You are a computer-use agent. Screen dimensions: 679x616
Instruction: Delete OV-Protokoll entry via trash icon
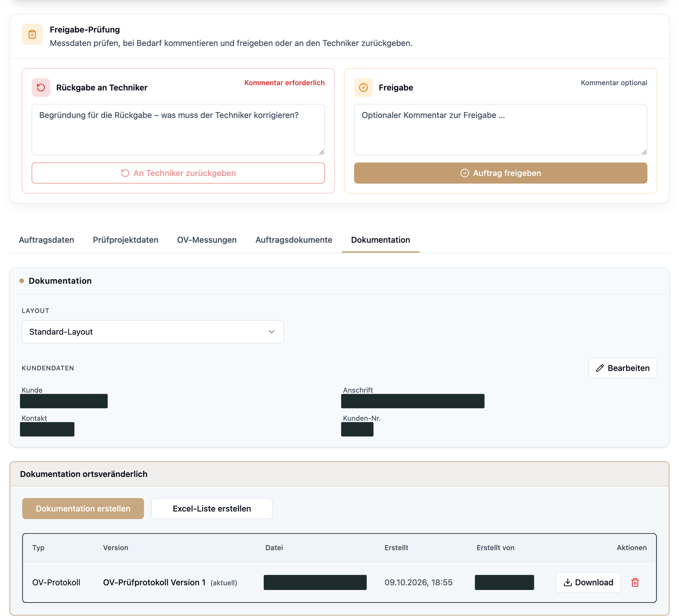click(x=635, y=582)
